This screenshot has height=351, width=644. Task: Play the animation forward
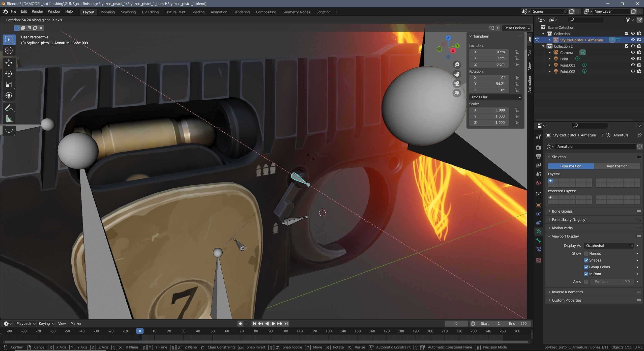click(273, 324)
